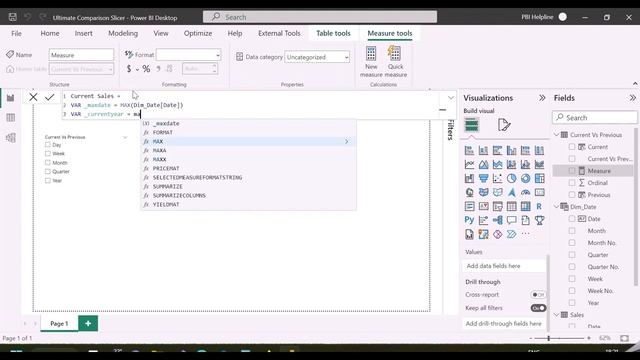Select the Donut chart visual
Viewport: 640px width, 360px height.
525,178
